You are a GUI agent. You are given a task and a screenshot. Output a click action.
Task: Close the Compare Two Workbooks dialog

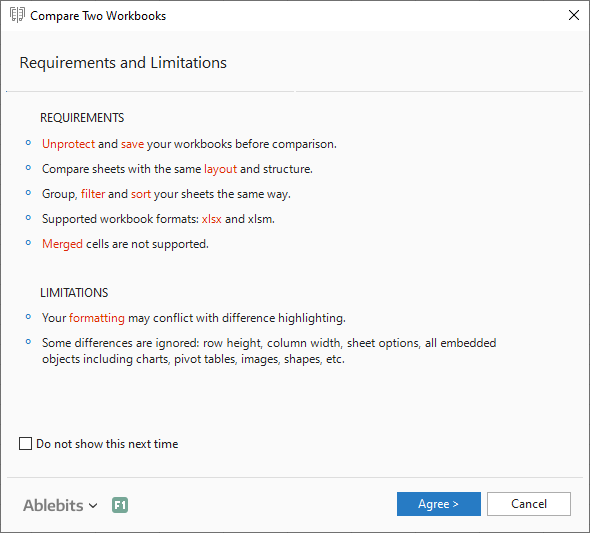click(573, 15)
